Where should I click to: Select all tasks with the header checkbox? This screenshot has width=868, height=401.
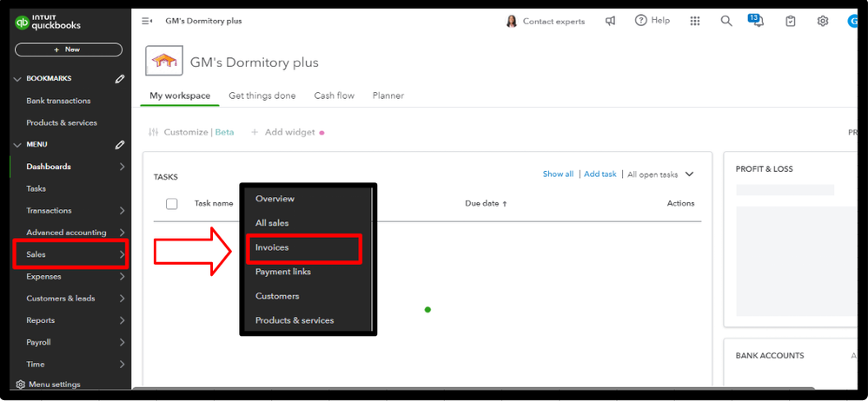(x=172, y=204)
